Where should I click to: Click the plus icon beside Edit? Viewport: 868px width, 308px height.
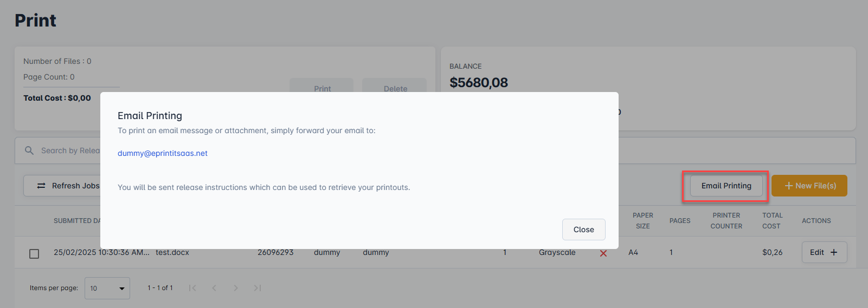[x=834, y=252]
